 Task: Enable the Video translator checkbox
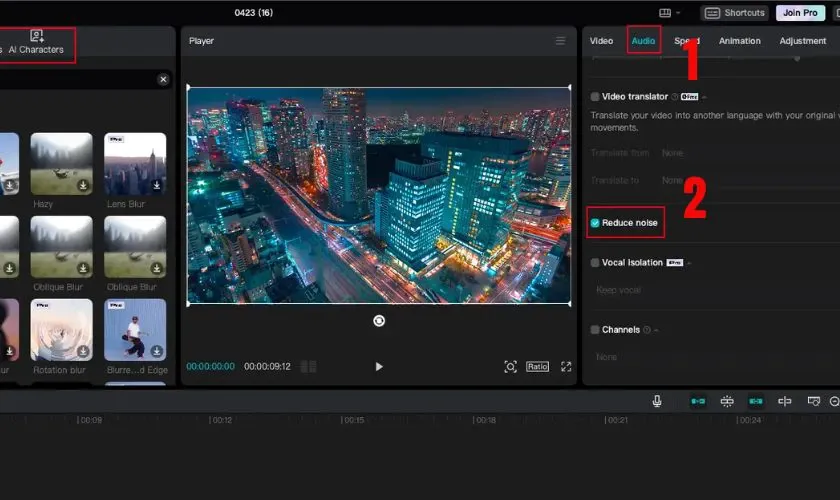595,97
